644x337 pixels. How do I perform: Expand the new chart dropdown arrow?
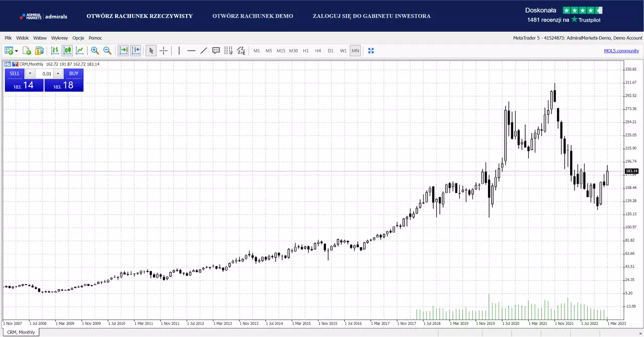pos(16,51)
